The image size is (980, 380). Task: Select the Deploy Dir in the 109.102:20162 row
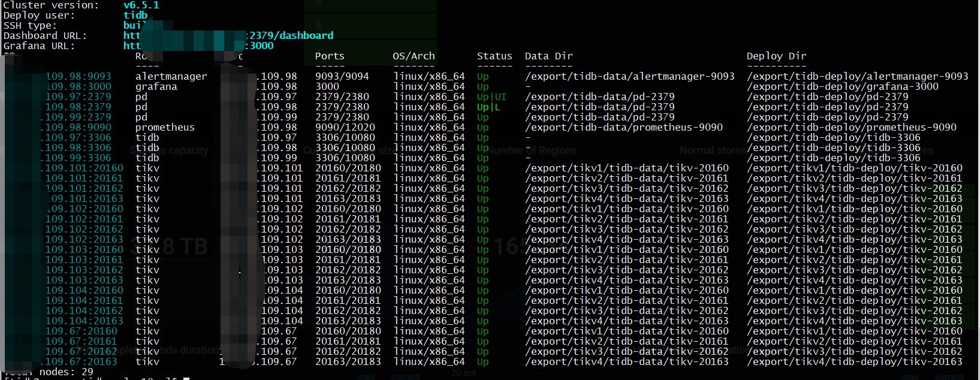(x=854, y=229)
